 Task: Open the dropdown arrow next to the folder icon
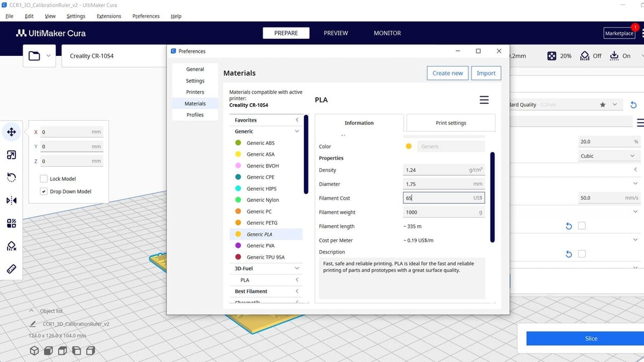pos(48,56)
